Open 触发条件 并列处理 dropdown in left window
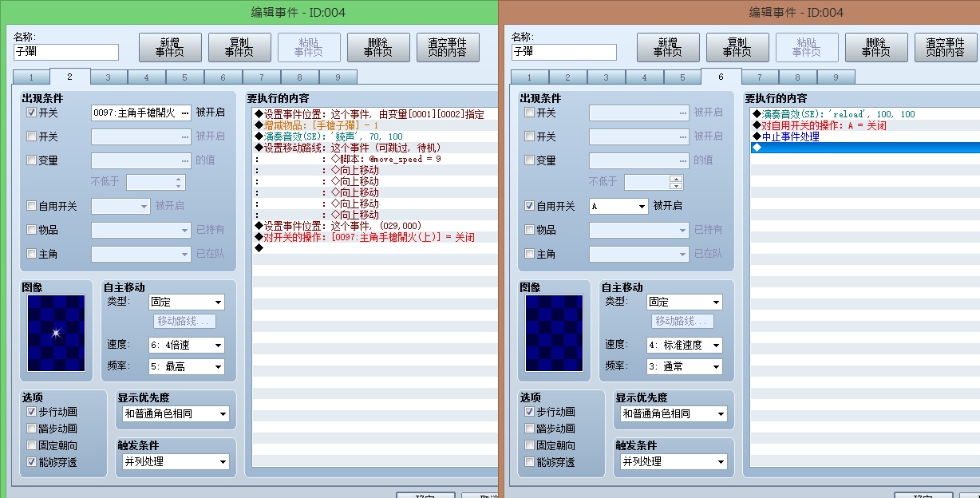 tap(176, 462)
